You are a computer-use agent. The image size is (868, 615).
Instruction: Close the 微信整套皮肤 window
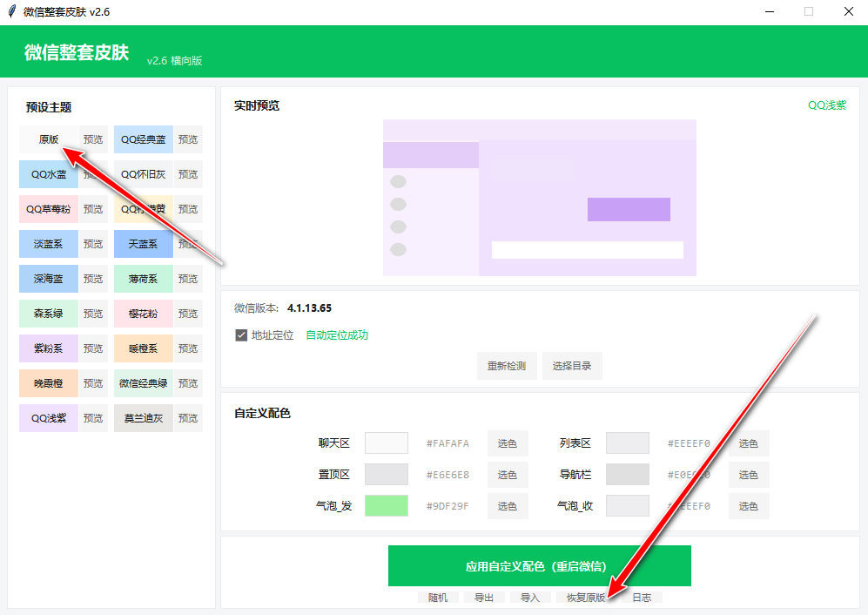click(x=849, y=11)
